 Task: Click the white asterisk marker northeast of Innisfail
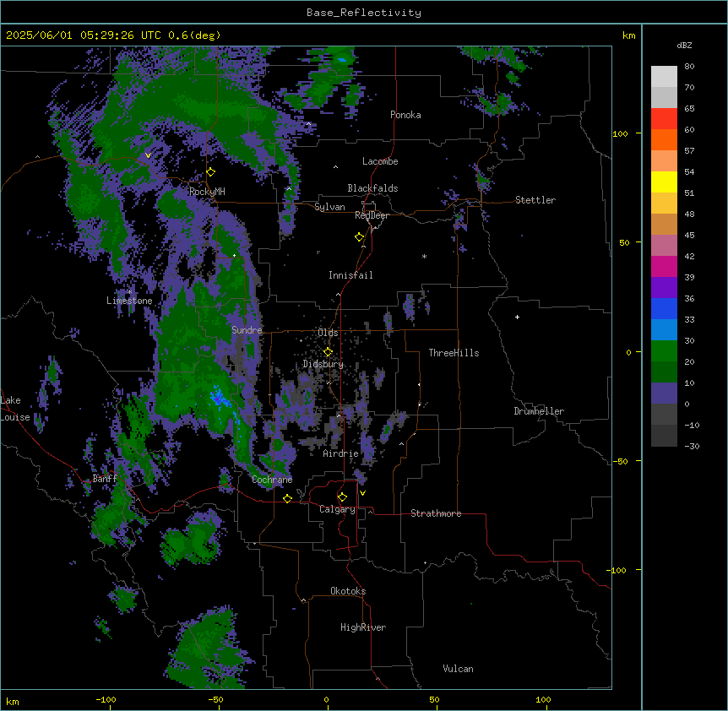click(424, 256)
